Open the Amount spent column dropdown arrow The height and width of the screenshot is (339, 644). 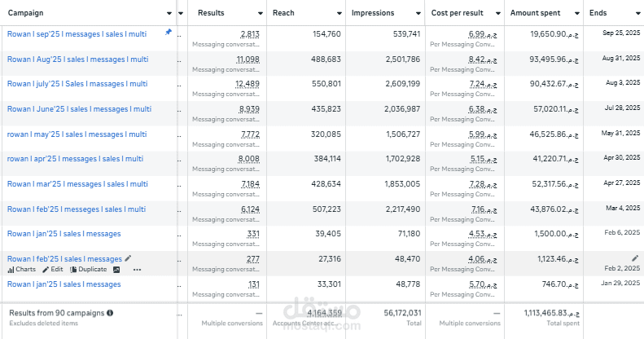[x=575, y=14]
